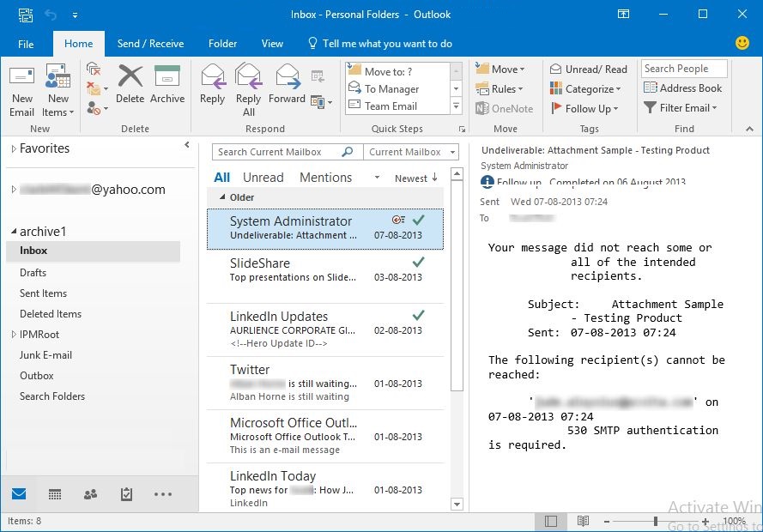Zoom in with the plus button
This screenshot has height=532, width=763.
pos(705,522)
